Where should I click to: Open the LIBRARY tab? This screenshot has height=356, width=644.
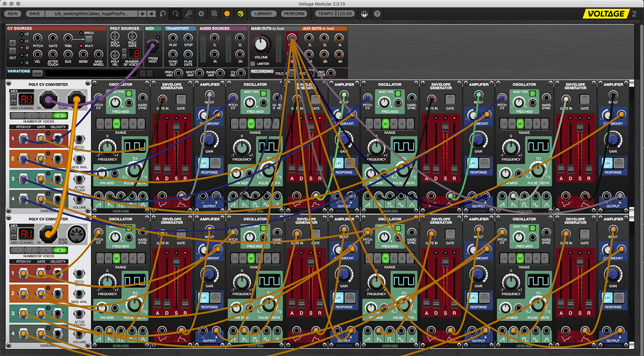264,13
